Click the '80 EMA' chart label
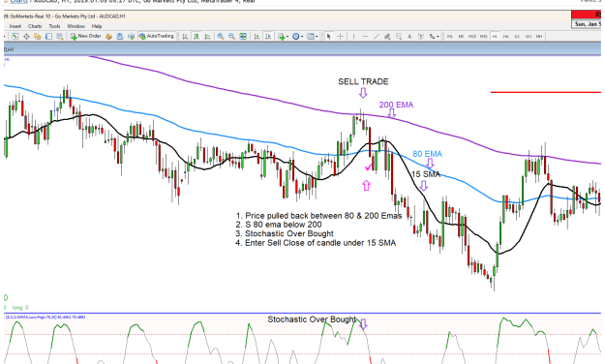Image resolution: width=605 pixels, height=364 pixels. (x=427, y=154)
